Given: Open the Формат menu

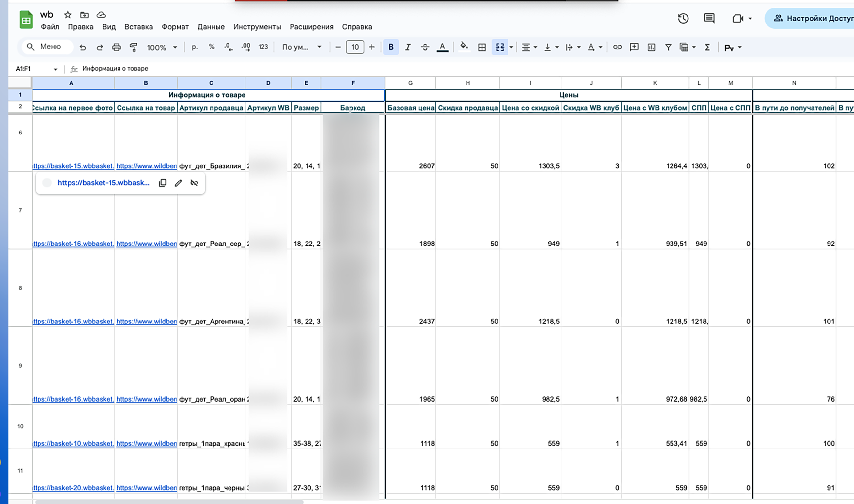Looking at the screenshot, I should tap(175, 27).
